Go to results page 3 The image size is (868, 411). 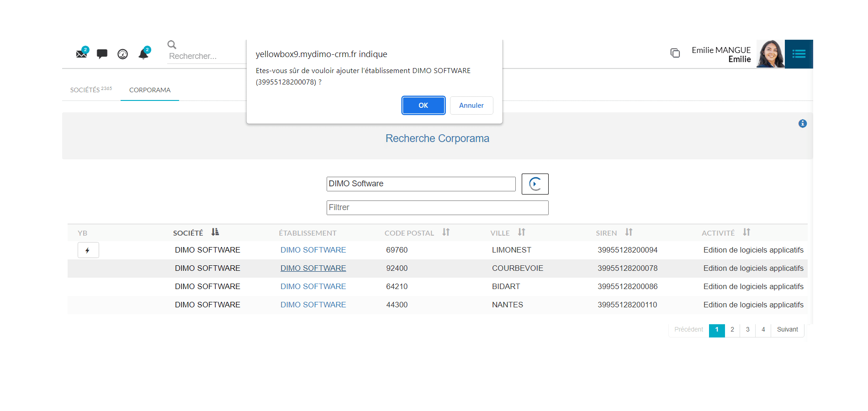[x=747, y=330]
